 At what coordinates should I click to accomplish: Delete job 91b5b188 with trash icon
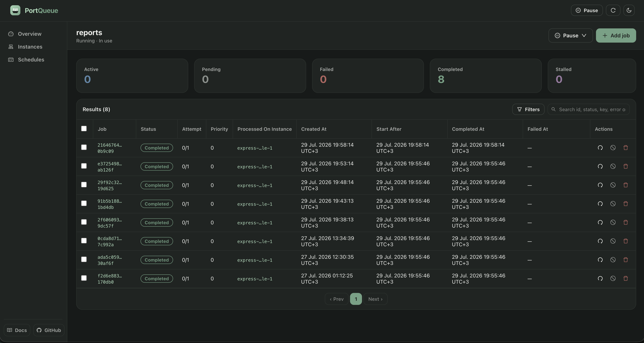(625, 204)
